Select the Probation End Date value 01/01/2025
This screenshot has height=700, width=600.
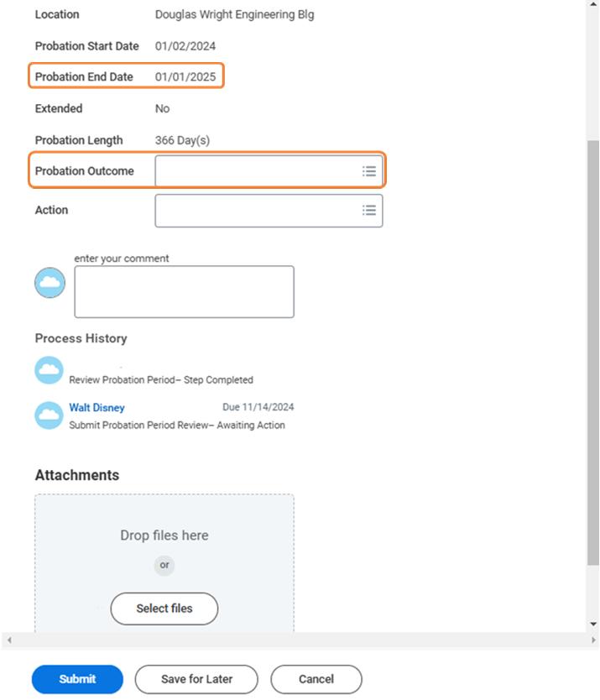coord(185,77)
